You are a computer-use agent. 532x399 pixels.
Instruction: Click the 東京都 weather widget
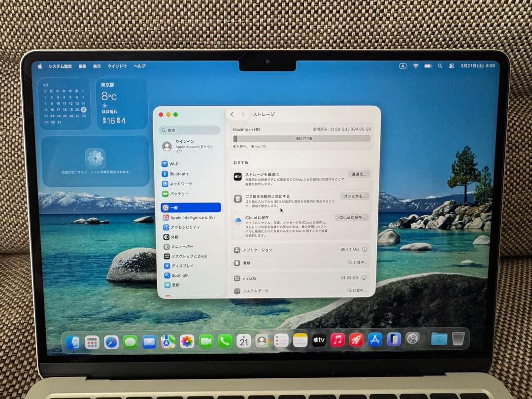(122, 103)
